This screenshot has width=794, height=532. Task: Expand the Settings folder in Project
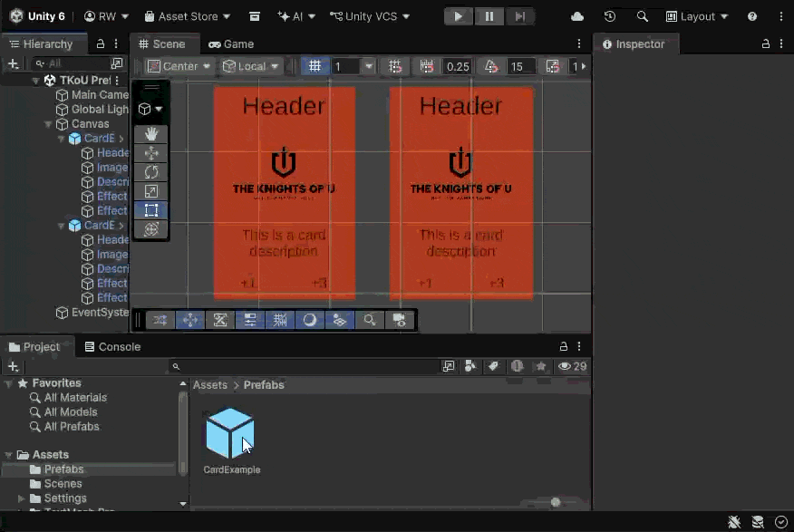point(21,498)
